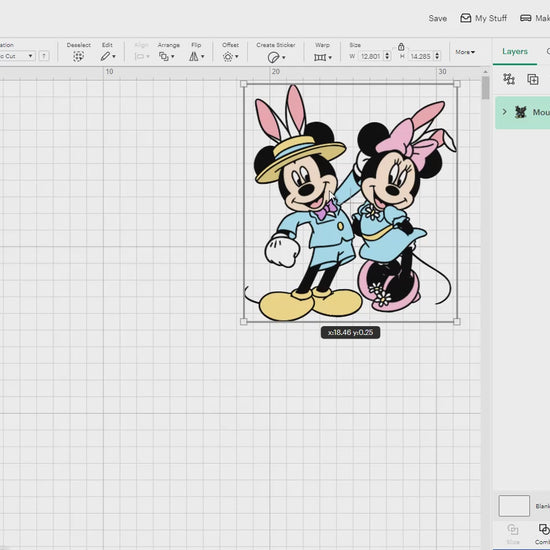The image size is (550, 550).
Task: Switch to the Layers tab
Action: coord(515,51)
